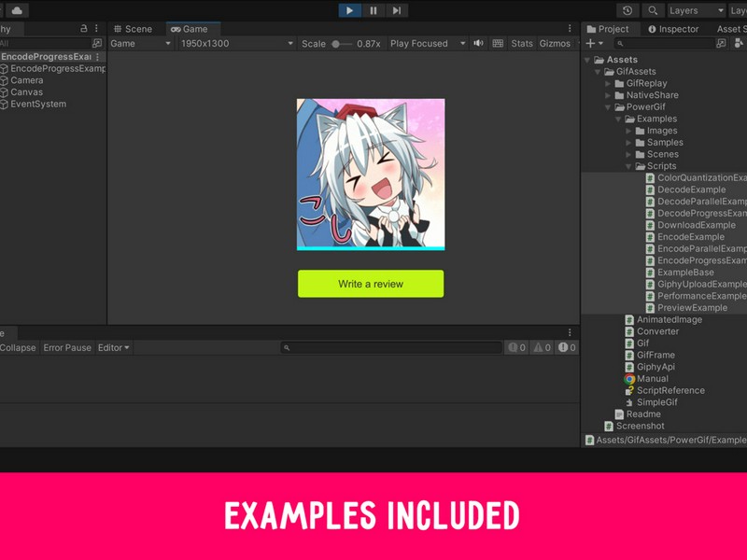
Task: Open EncodeProgressExample scene options menu
Action: click(x=98, y=57)
